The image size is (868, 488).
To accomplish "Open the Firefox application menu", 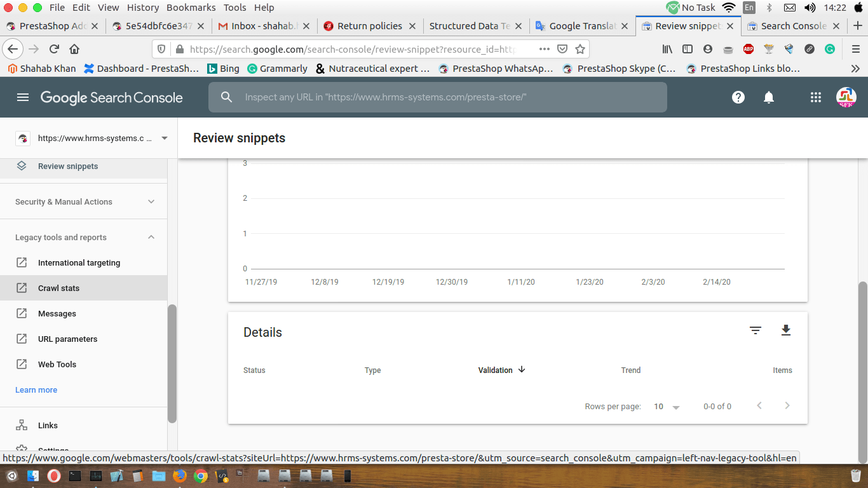I will (855, 49).
